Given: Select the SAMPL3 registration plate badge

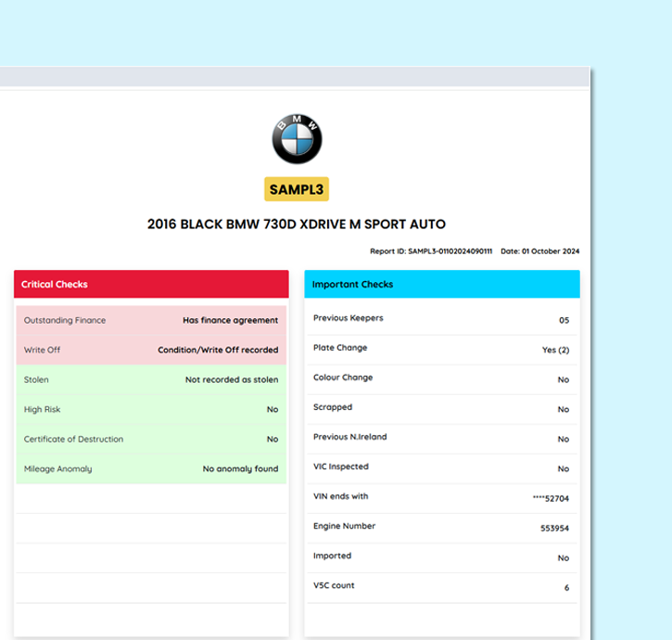Looking at the screenshot, I should pyautogui.click(x=297, y=189).
